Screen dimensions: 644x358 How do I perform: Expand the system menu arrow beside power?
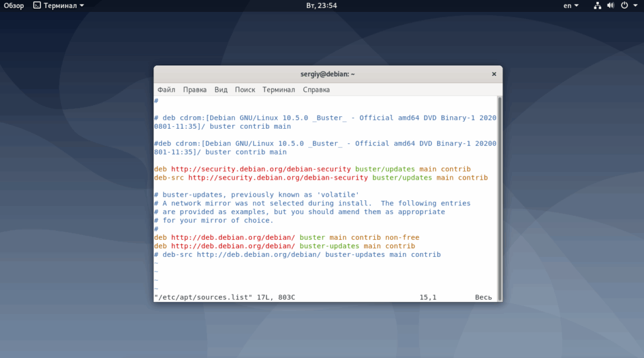point(635,6)
